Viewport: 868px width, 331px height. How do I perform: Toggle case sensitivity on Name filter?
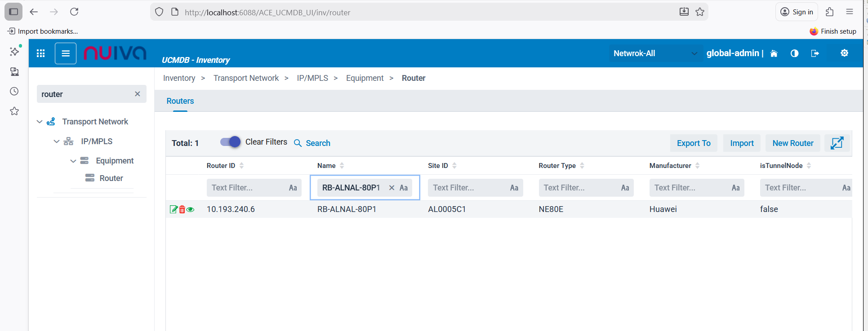404,188
